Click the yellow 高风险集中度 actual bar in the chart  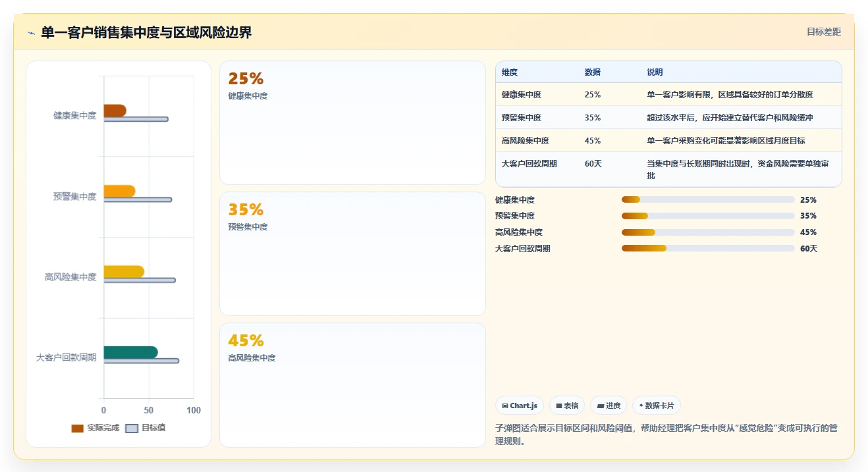point(124,272)
